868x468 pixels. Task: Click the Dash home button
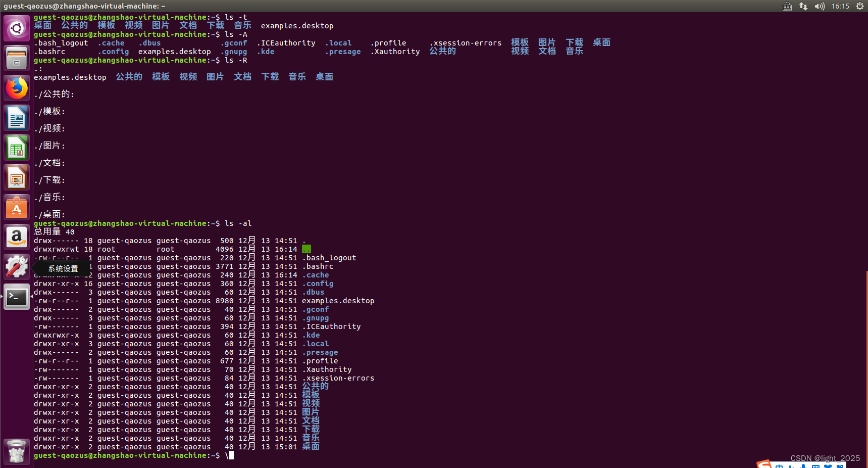[17, 28]
